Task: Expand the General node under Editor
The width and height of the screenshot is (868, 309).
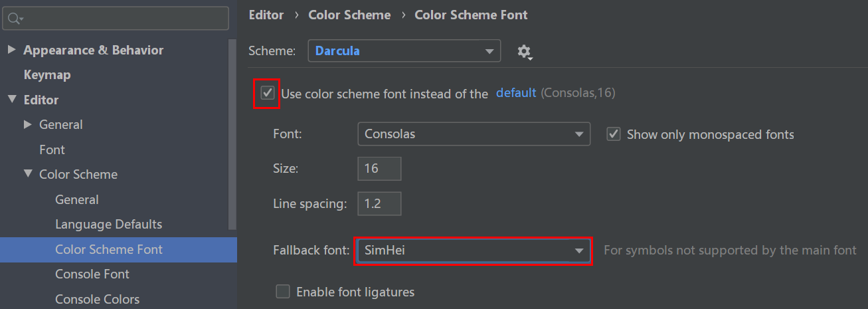Action: tap(28, 124)
